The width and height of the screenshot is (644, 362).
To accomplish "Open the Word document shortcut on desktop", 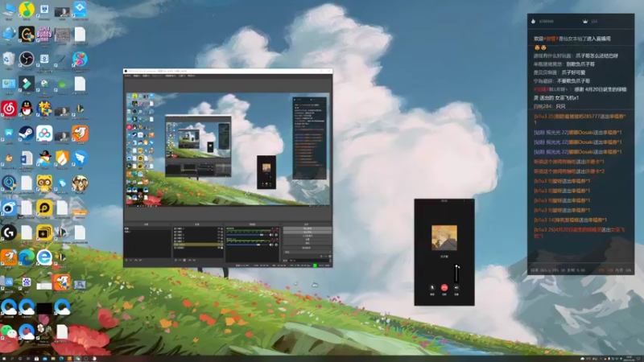I will tap(27, 158).
